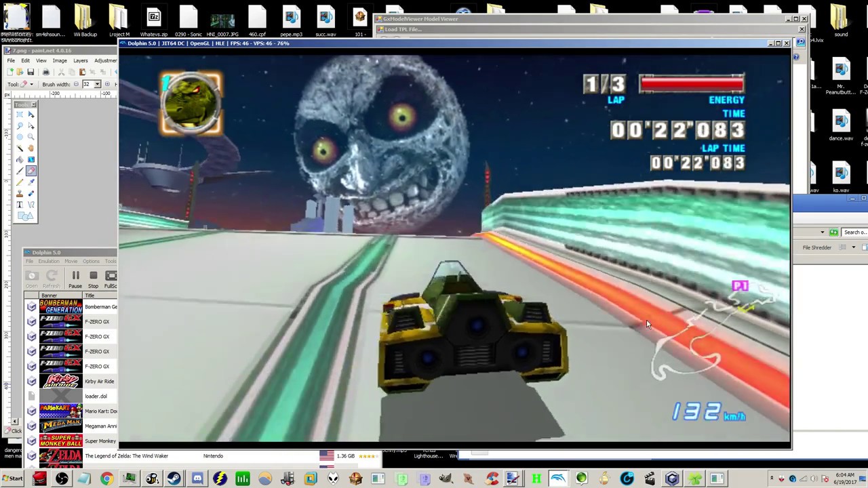Image resolution: width=868 pixels, height=488 pixels.
Task: Select the Paint Bucket tool
Action: [x=20, y=159]
